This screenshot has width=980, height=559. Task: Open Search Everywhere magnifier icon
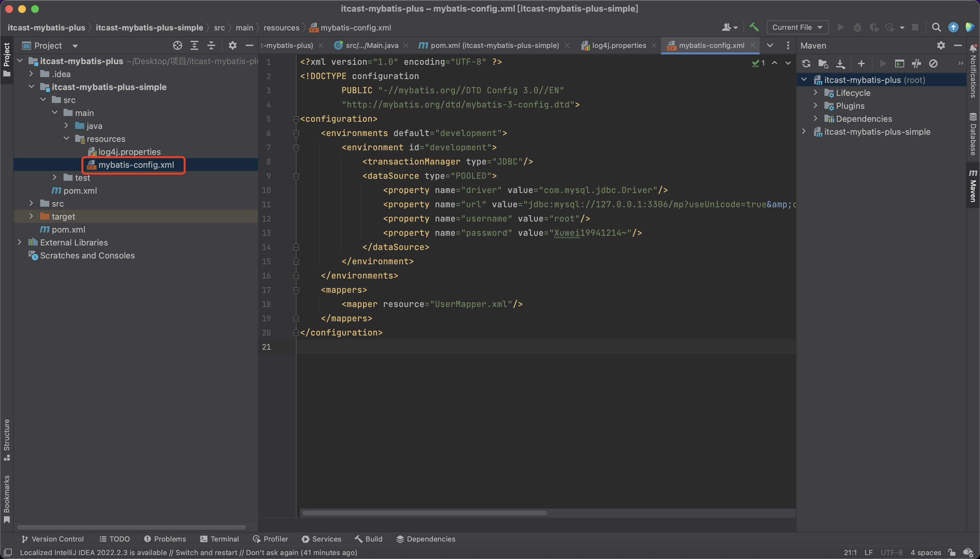coord(936,27)
